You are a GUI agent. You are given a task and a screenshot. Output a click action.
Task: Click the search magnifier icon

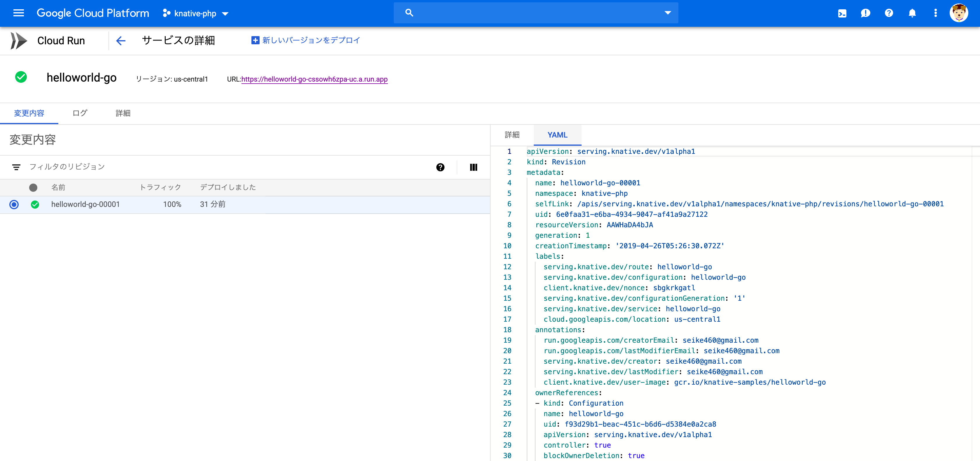click(x=409, y=13)
